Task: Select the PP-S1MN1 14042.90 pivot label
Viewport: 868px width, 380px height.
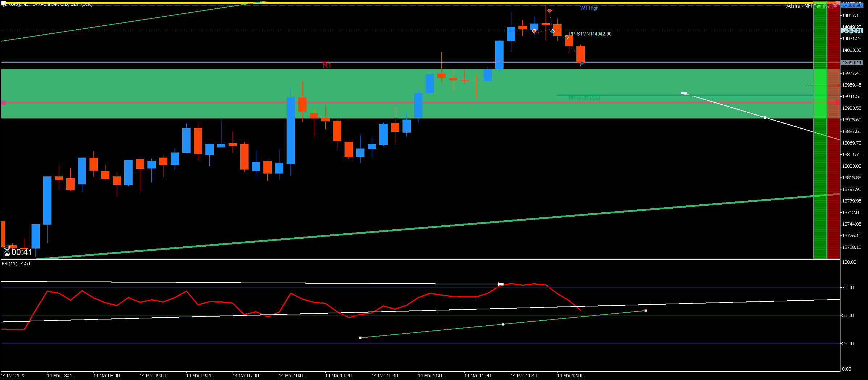Action: tap(590, 34)
